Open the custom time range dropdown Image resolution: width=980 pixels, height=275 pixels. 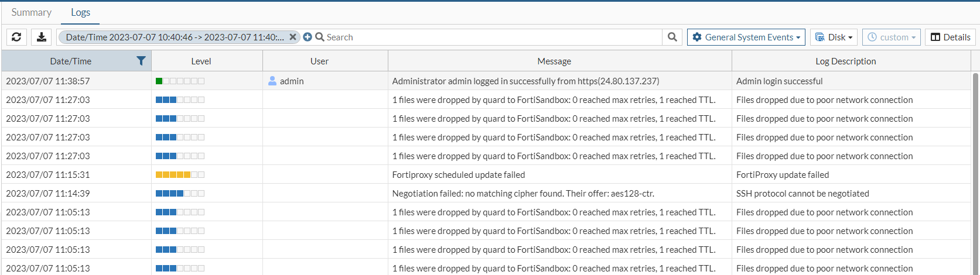891,37
